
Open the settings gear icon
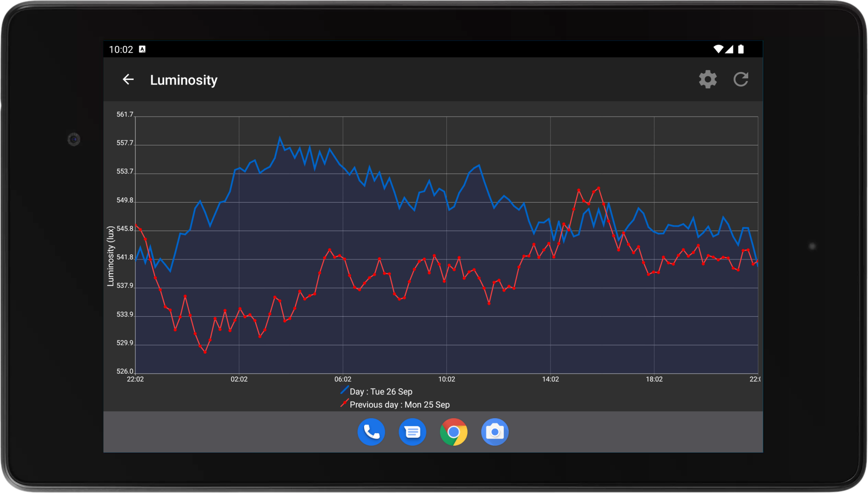[707, 80]
